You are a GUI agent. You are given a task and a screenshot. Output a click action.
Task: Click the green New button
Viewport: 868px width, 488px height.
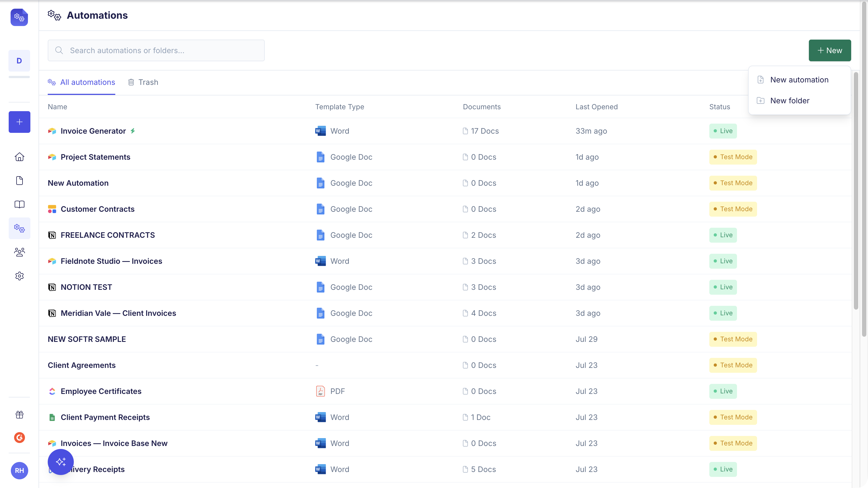[x=829, y=50]
